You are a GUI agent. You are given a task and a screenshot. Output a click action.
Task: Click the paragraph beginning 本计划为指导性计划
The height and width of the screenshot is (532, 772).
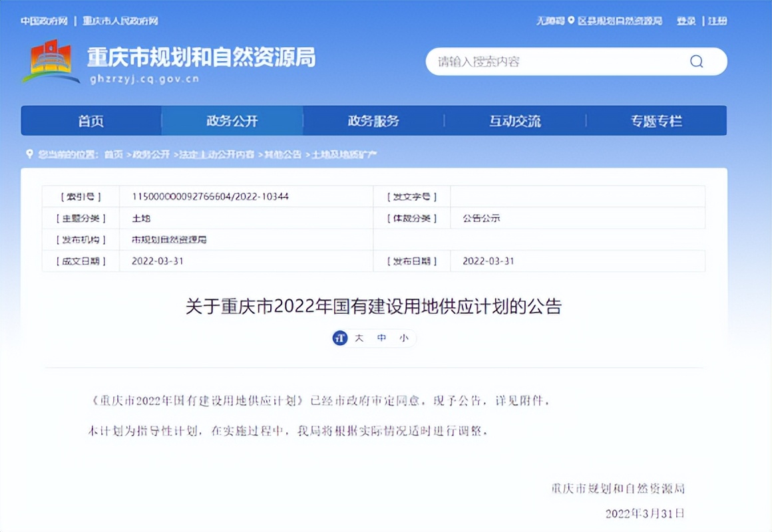tap(289, 431)
